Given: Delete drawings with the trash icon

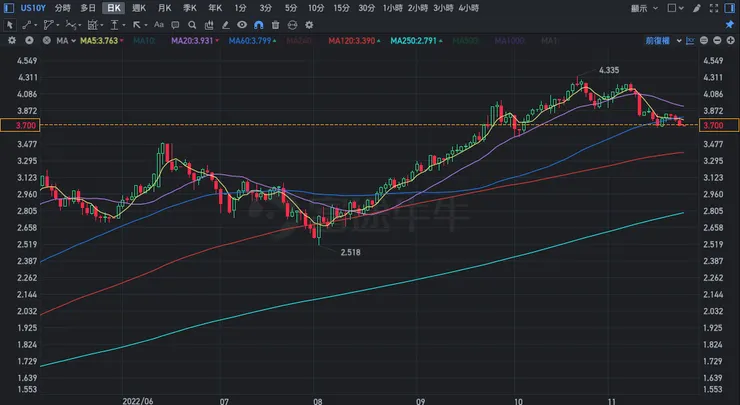Looking at the screenshot, I should click(276, 25).
